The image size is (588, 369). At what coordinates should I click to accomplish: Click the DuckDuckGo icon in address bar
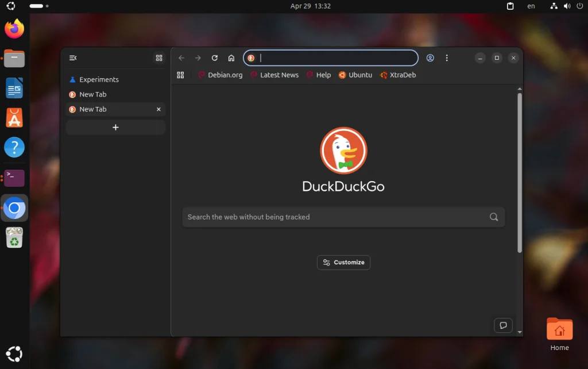coord(251,58)
